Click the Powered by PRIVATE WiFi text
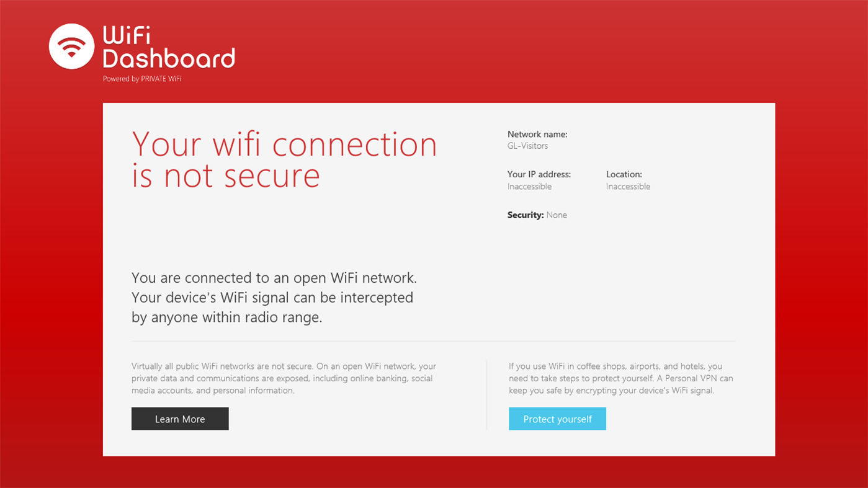The width and height of the screenshot is (868, 488). pyautogui.click(x=142, y=79)
